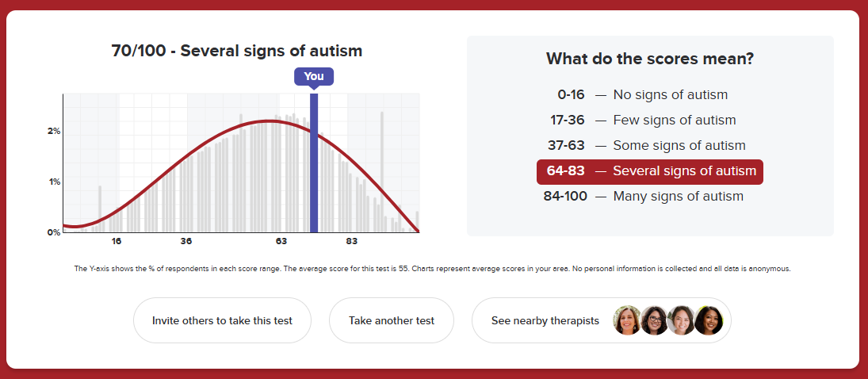Click the fourth therapist avatar photo
This screenshot has height=379, width=868.
pos(709,320)
